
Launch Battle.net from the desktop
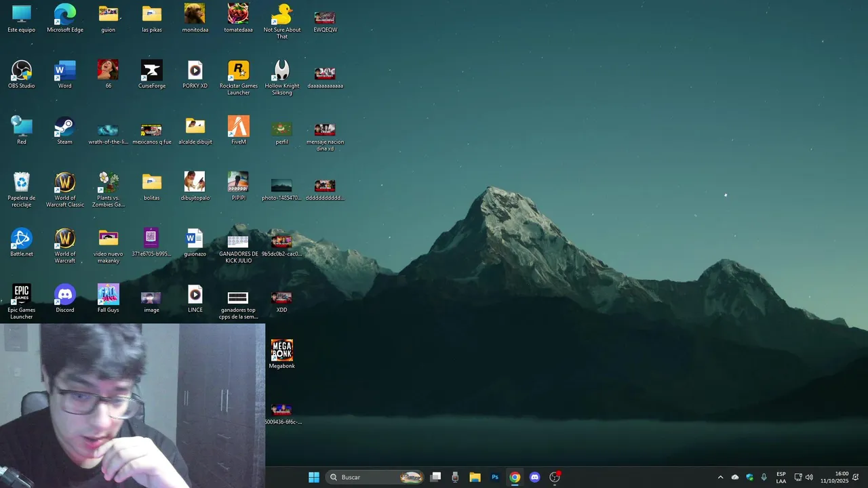point(22,243)
